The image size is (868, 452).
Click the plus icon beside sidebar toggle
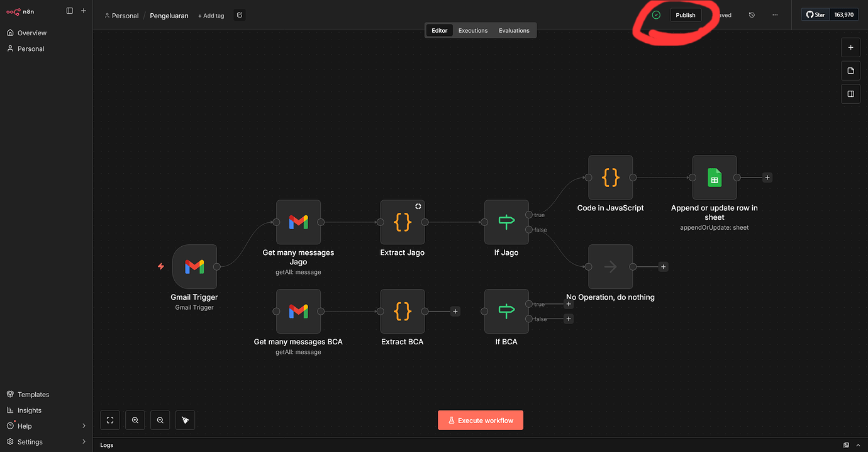point(84,11)
